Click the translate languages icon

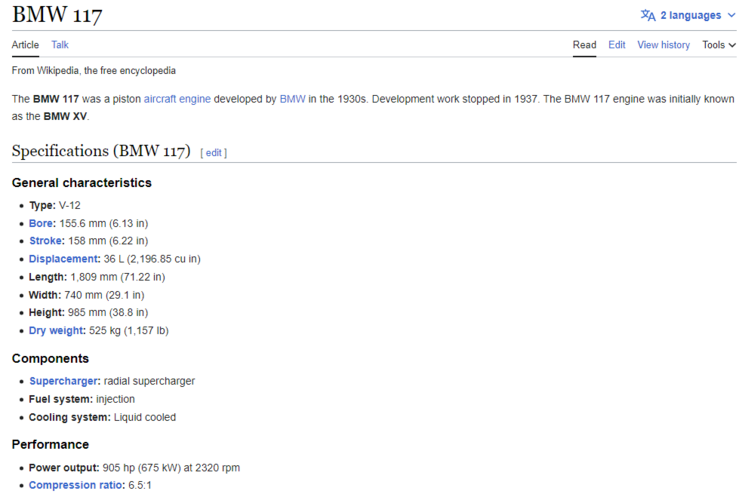tap(648, 15)
